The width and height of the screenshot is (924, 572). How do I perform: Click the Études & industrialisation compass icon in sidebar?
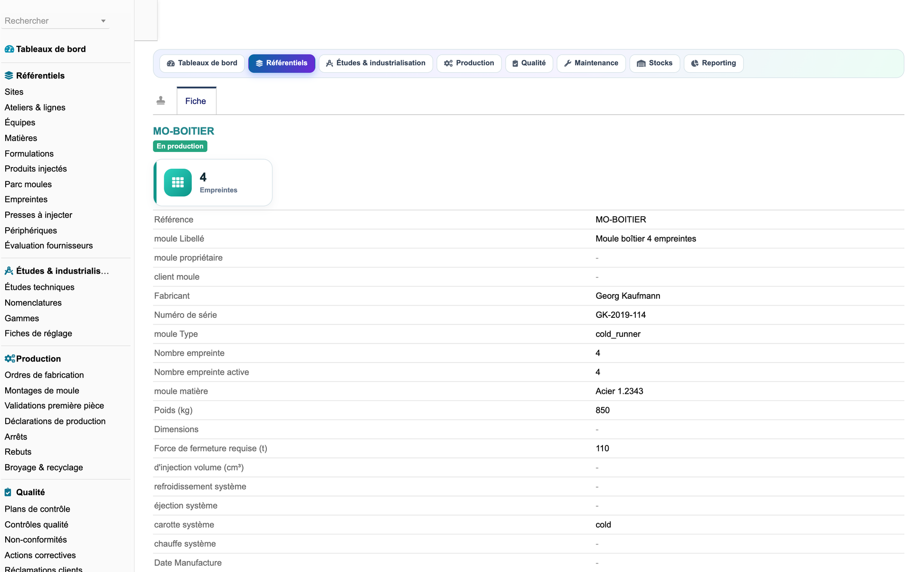[9, 271]
